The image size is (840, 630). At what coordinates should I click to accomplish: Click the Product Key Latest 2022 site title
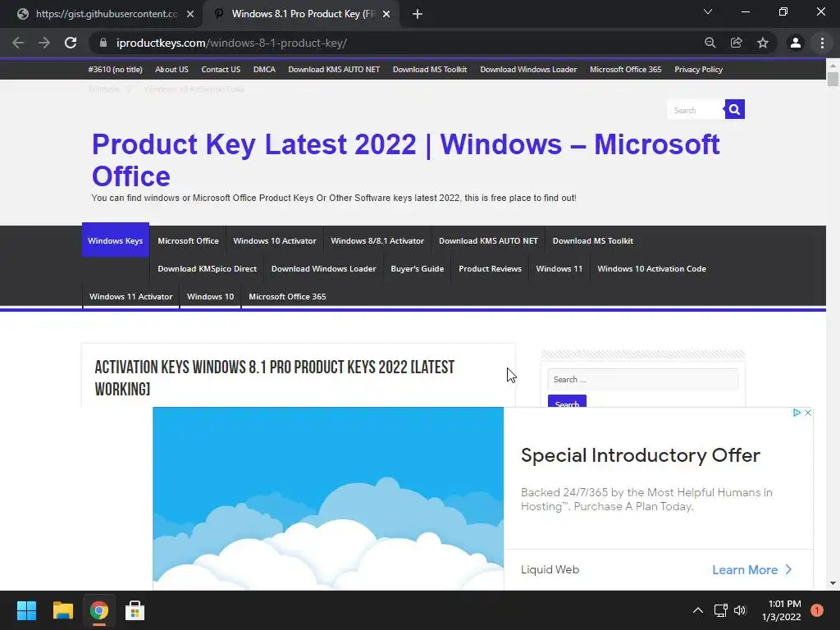(405, 160)
